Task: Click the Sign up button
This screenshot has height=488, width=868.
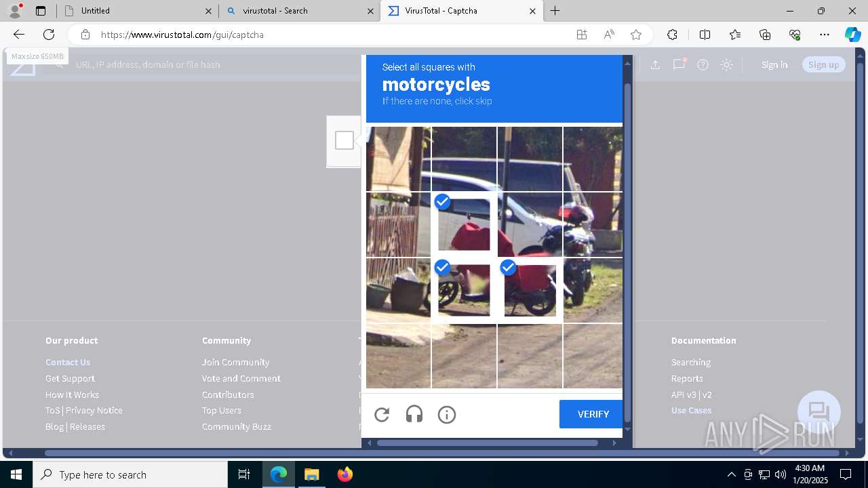Action: click(x=824, y=64)
